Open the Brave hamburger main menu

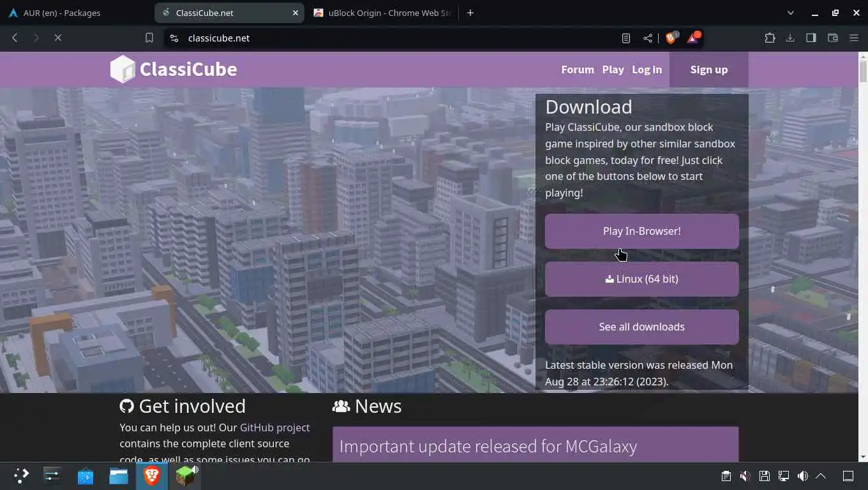click(x=854, y=38)
